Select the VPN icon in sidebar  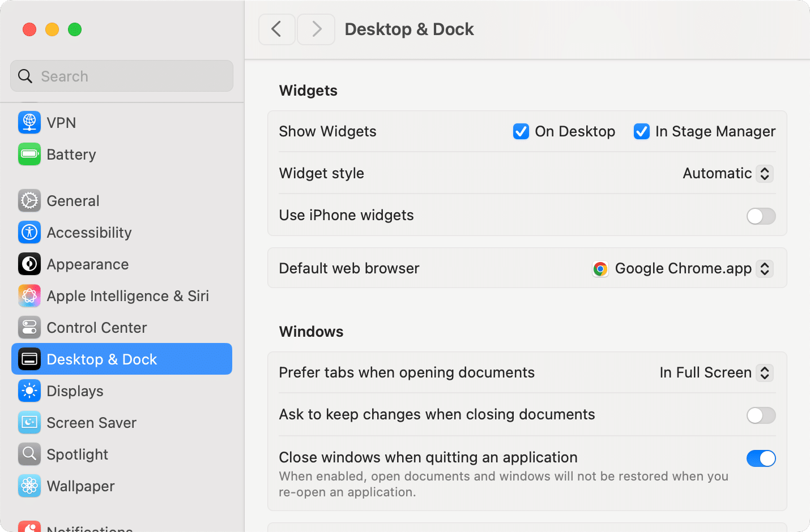point(29,122)
